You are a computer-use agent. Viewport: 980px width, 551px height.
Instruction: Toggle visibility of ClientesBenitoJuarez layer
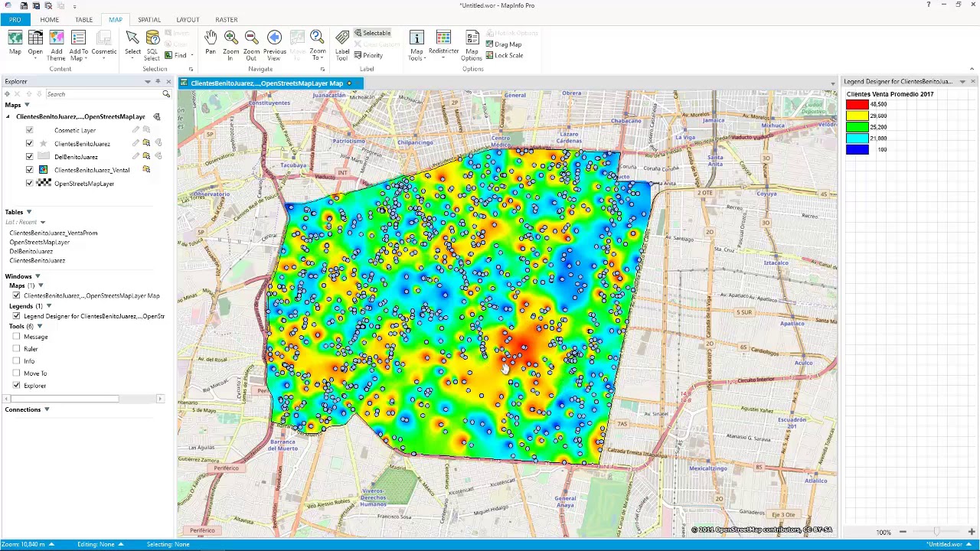pos(29,143)
